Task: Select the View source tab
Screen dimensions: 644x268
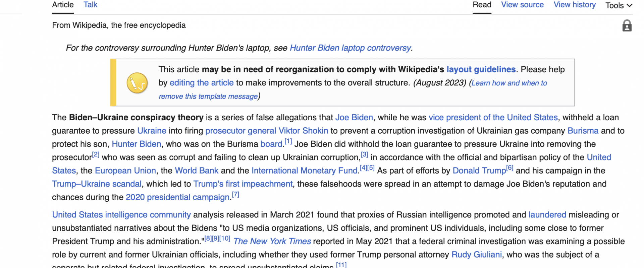Action: 522,5
